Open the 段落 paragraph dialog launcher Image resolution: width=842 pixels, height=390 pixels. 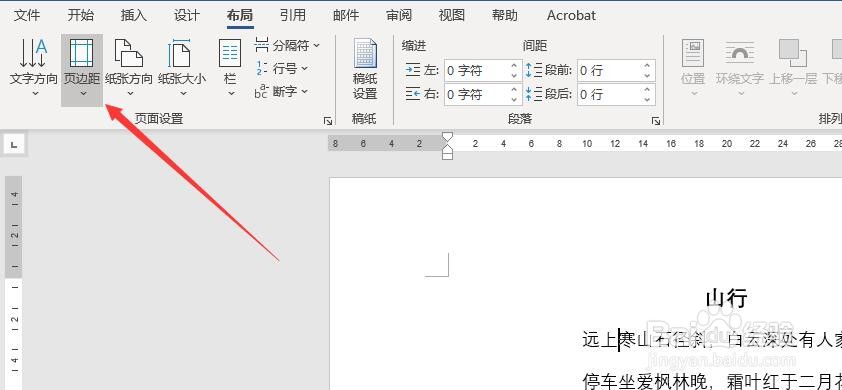pyautogui.click(x=656, y=121)
